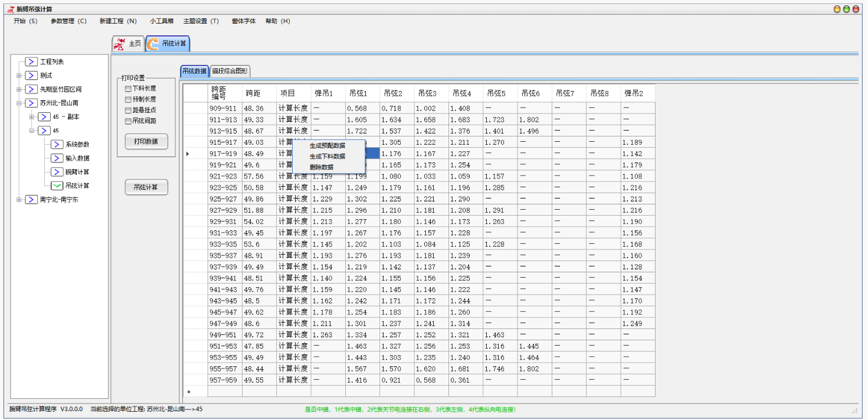Click the 工程列表 arrow icon in the tree
This screenshot has width=868, height=420.
coord(31,61)
